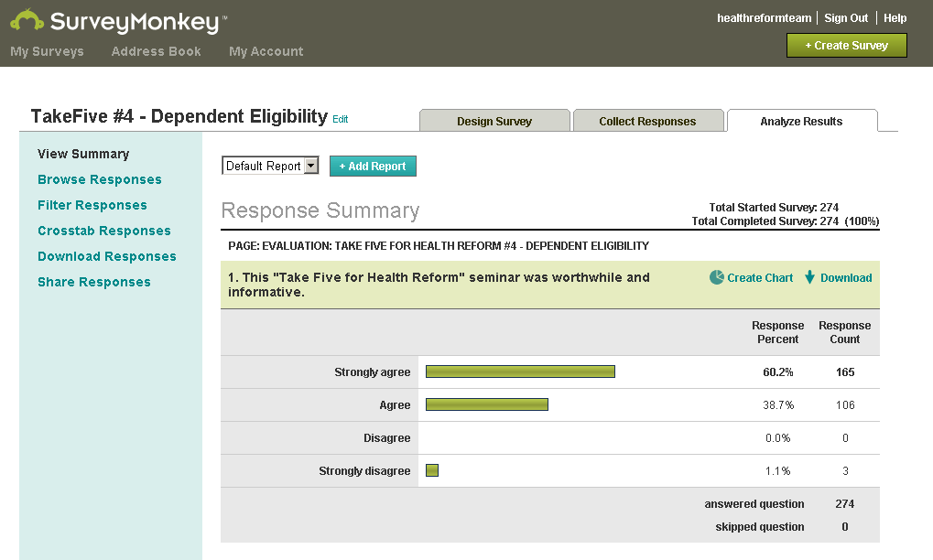
Task: Click the + Add Report button
Action: pyautogui.click(x=373, y=166)
